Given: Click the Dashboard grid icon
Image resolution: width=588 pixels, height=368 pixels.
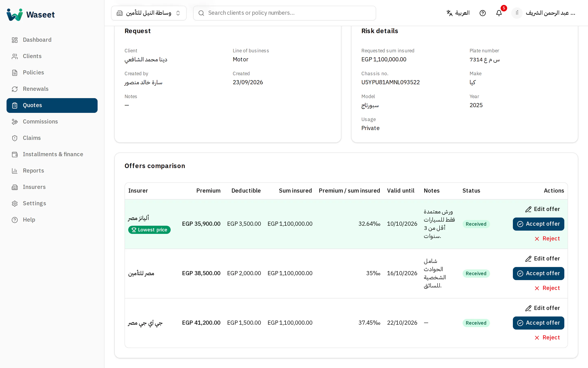Looking at the screenshot, I should tap(15, 40).
